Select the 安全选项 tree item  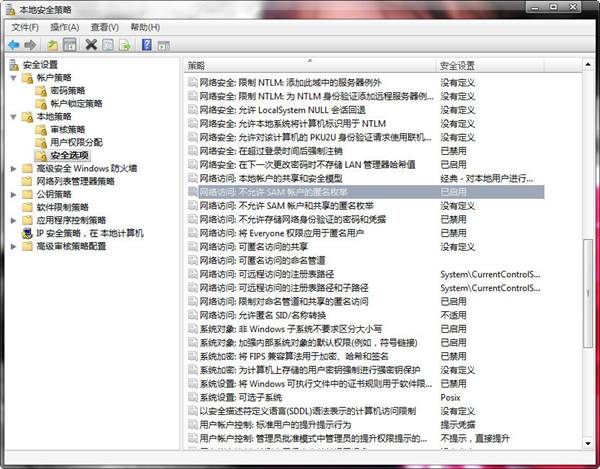pos(69,155)
